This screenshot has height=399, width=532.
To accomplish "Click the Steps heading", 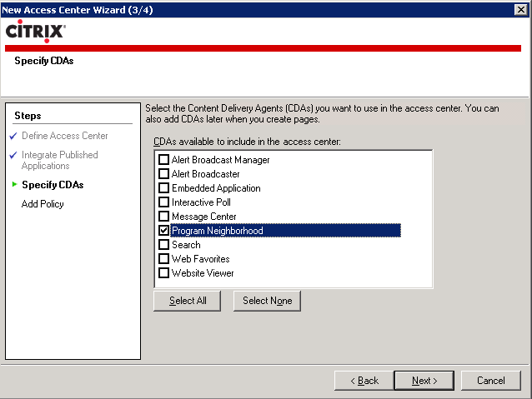I will [x=28, y=116].
